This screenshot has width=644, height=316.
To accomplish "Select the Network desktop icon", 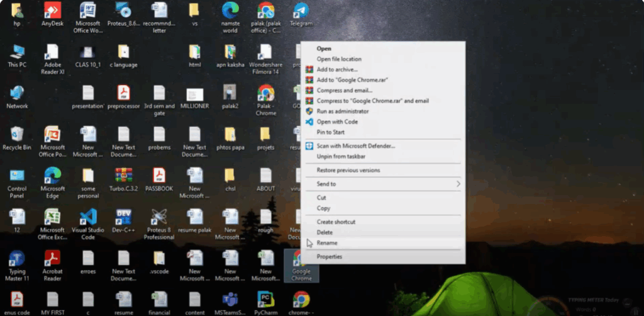I will 17,98.
